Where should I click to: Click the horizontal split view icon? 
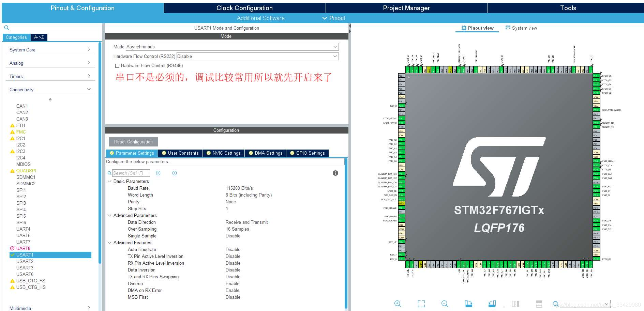[539, 304]
